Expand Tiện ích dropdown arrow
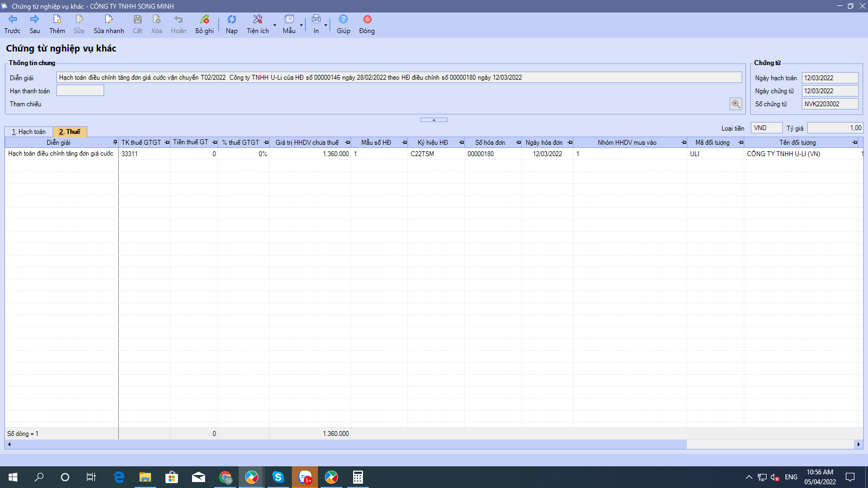The image size is (868, 488). (x=275, y=25)
